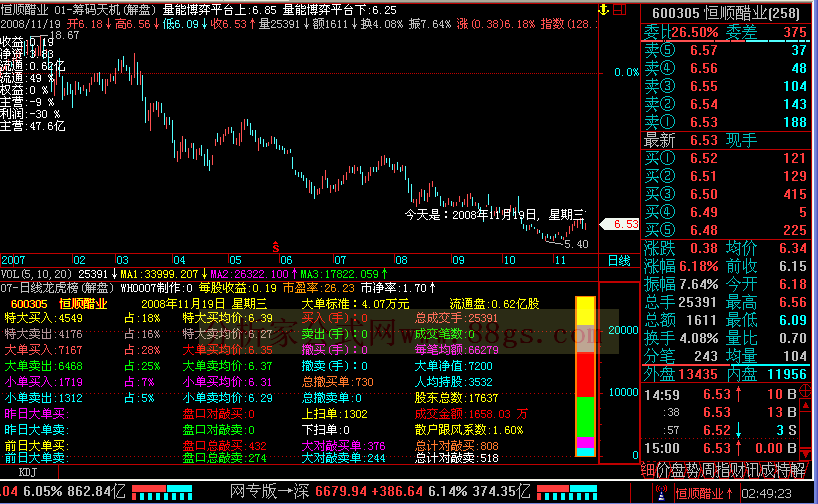Viewport: 818px width, 504px height.
Task: Click the 02:49:23 clock in status bar
Action: 766,494
